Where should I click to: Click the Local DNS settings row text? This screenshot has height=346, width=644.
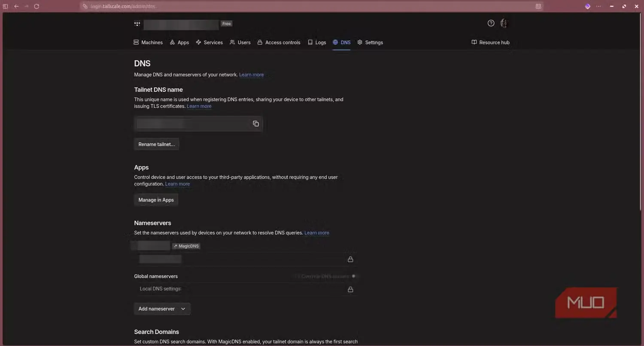point(160,289)
